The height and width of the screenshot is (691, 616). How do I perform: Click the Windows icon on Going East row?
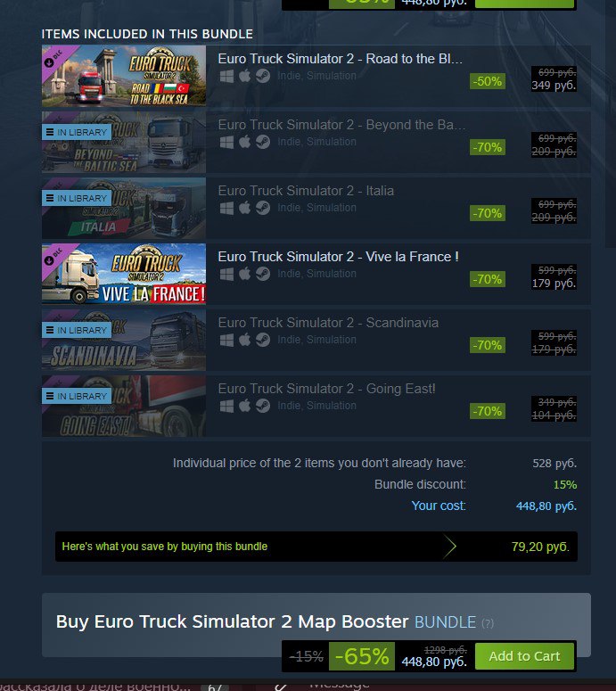click(226, 406)
